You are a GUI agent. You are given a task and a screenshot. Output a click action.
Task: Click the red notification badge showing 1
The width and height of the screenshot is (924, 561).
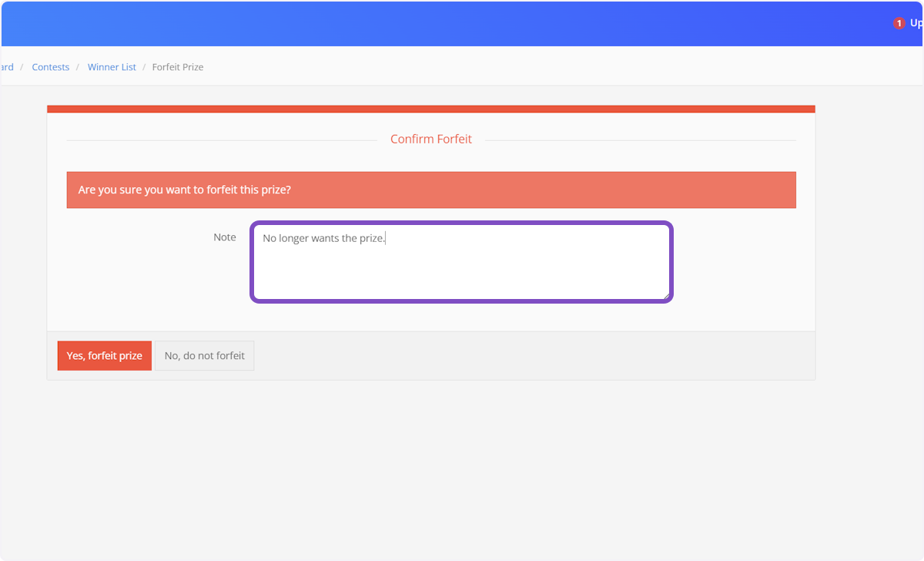(899, 24)
